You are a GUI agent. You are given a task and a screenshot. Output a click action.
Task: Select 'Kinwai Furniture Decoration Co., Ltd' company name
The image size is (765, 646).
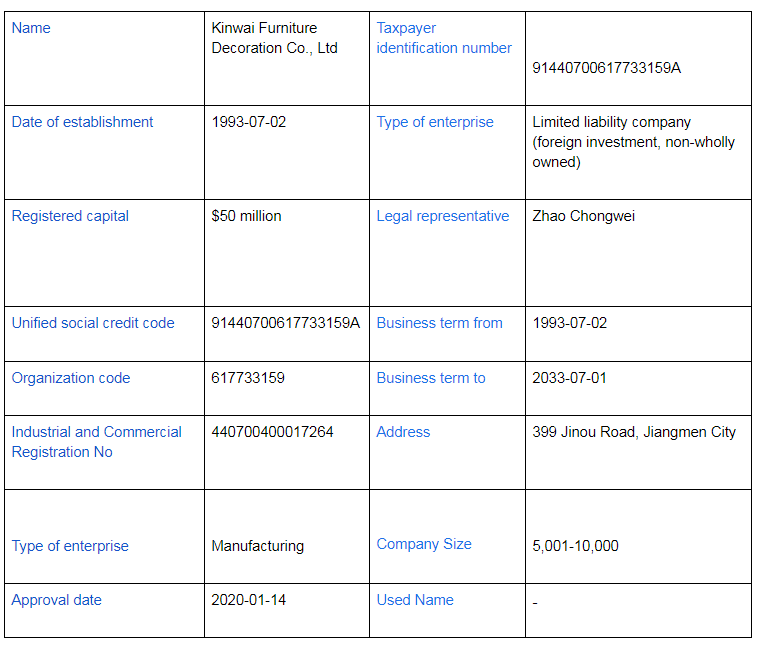pyautogui.click(x=274, y=38)
